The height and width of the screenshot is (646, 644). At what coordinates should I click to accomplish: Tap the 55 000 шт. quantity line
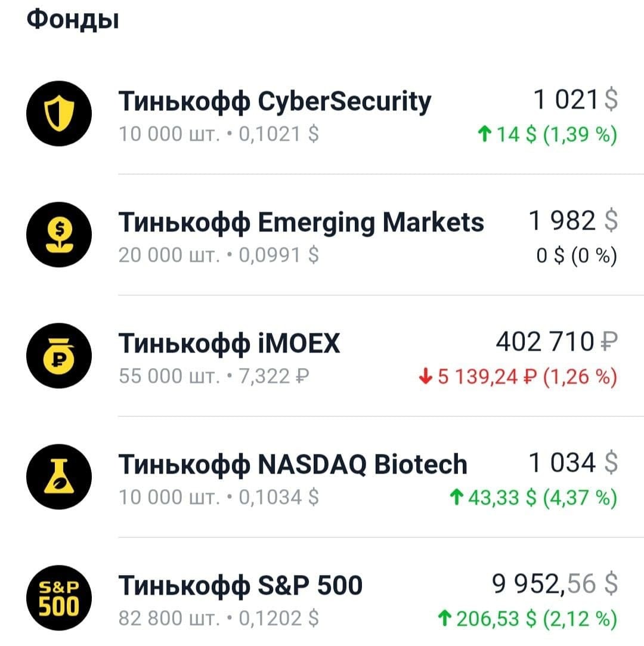213,376
